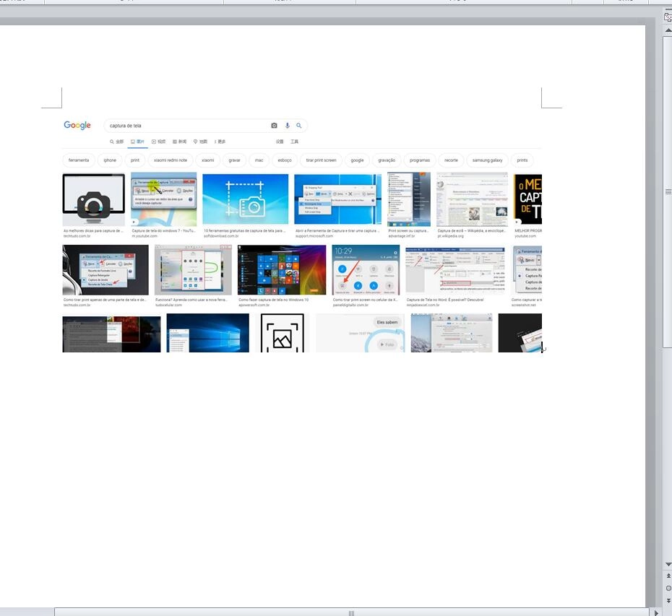The image size is (672, 616).
Task: Click the vertical scrollbar down arrow
Action: point(668,564)
